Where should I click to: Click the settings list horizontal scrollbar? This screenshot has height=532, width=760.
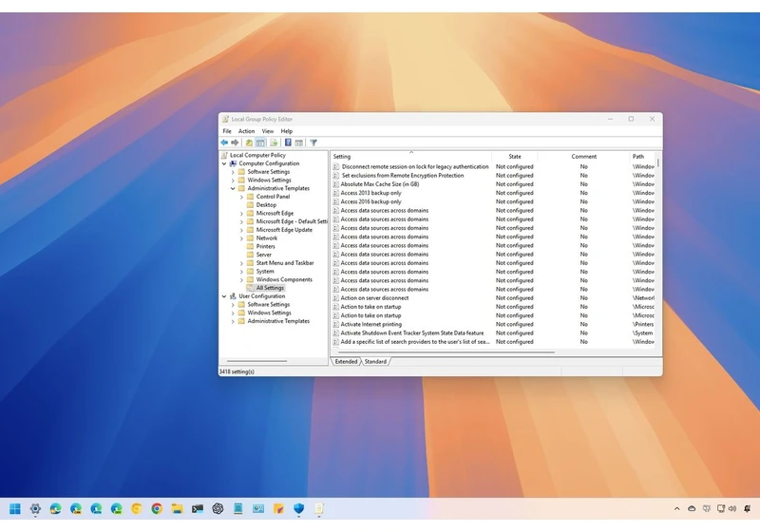[x=446, y=352]
